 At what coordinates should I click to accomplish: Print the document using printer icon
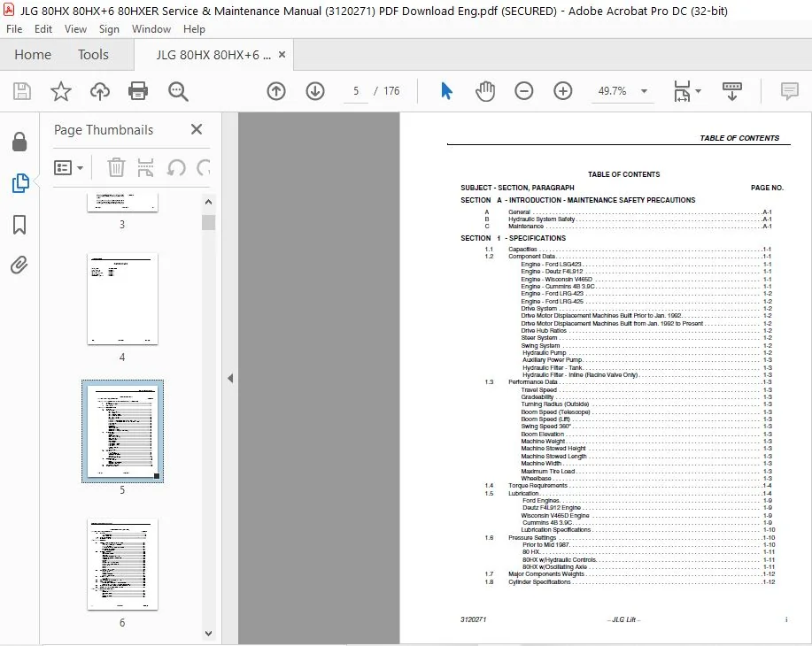[x=138, y=91]
